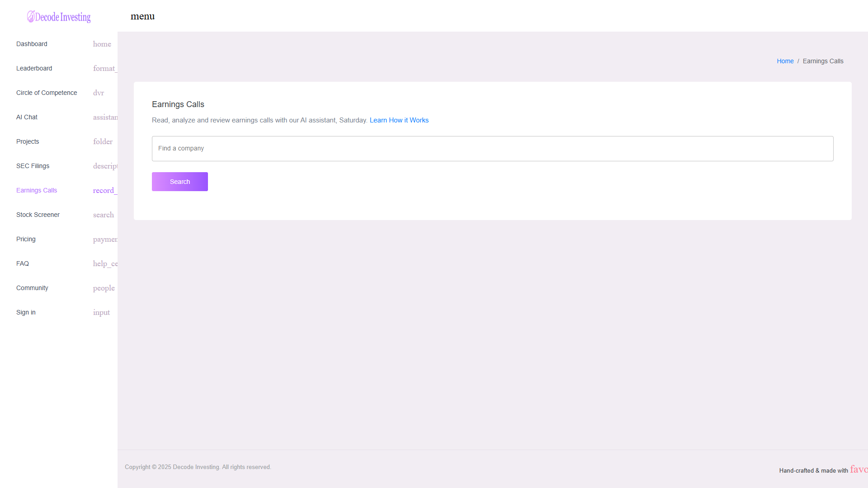Visit the Community page
Screen dimensions: 868x488
pyautogui.click(x=32, y=288)
